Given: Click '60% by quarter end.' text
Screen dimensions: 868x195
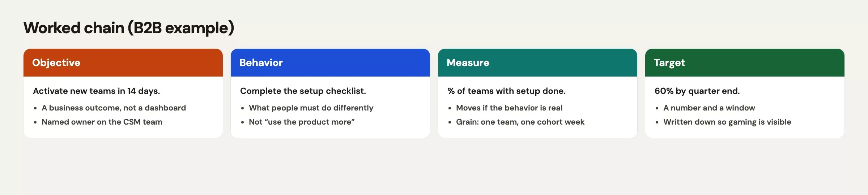Looking at the screenshot, I should click(x=697, y=91).
